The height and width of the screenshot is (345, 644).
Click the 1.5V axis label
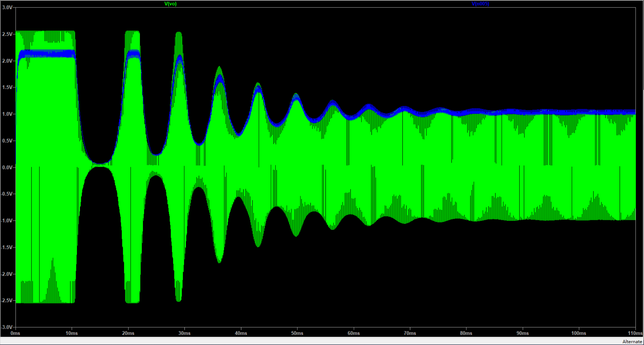click(x=7, y=87)
